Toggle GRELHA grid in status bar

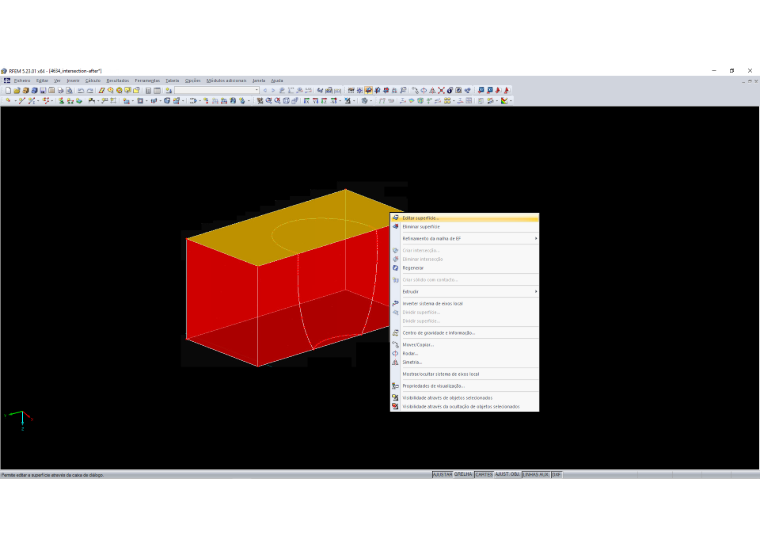coord(463,475)
